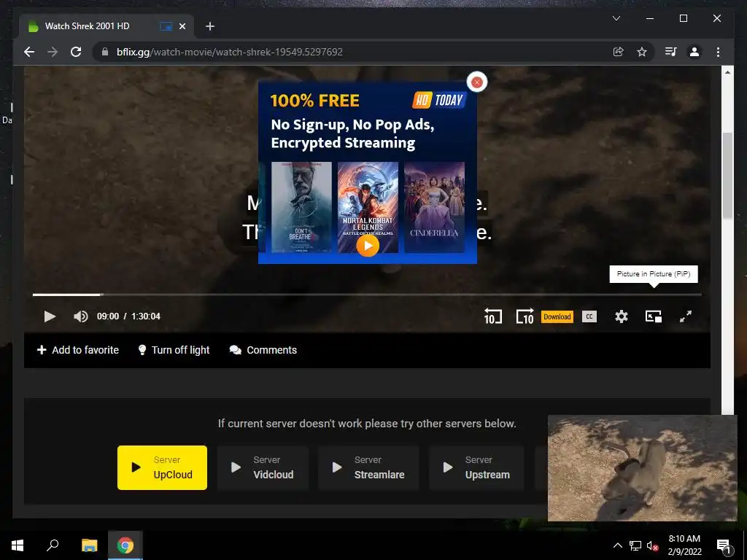The height and width of the screenshot is (560, 747).
Task: Bookmark this page with star icon
Action: point(642,52)
